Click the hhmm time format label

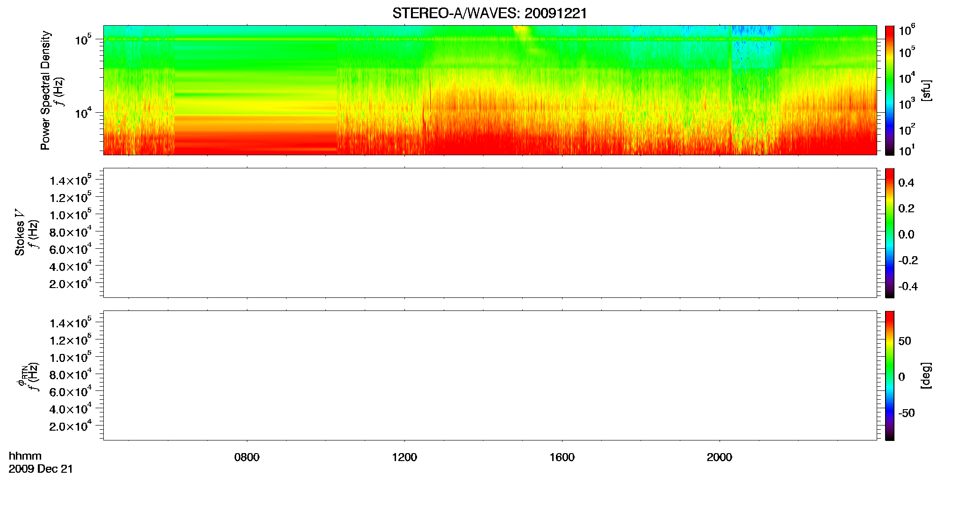pos(25,456)
